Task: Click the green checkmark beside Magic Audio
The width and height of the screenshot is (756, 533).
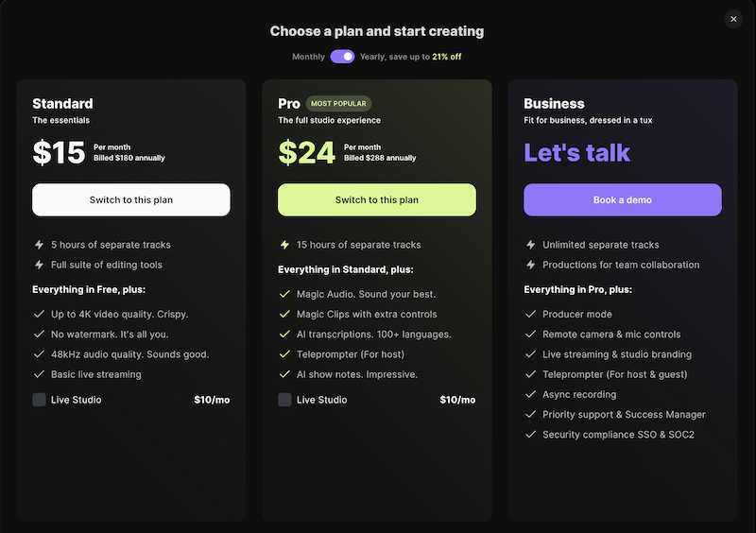Action: 285,294
